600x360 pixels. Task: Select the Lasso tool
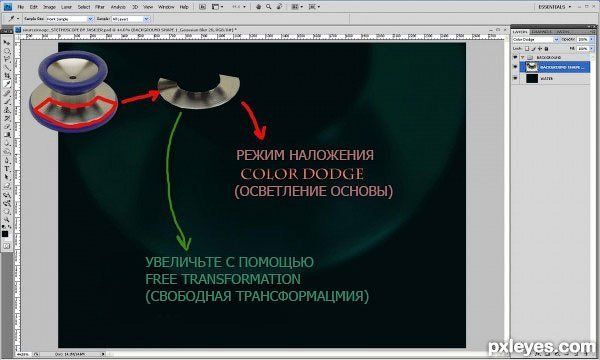point(7,59)
